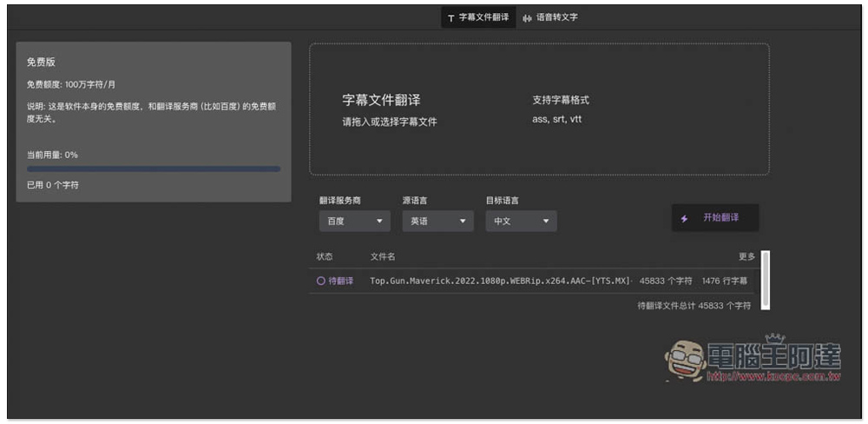Click the T icon on the subtitle translation tab
The width and height of the screenshot is (868, 424).
click(x=450, y=17)
